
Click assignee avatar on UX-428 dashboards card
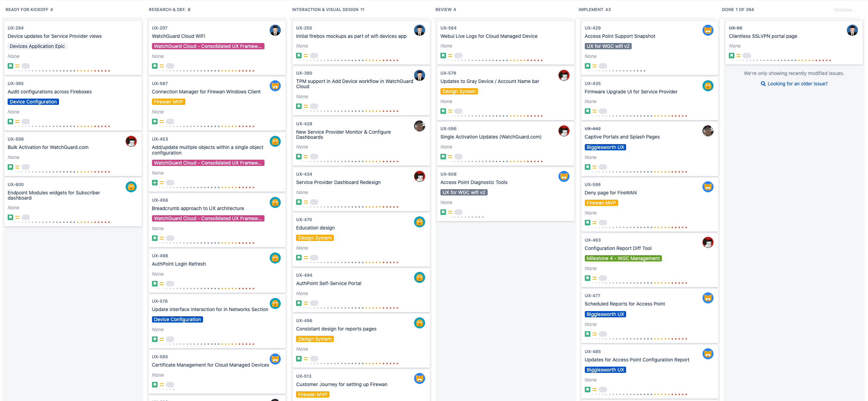pyautogui.click(x=420, y=126)
